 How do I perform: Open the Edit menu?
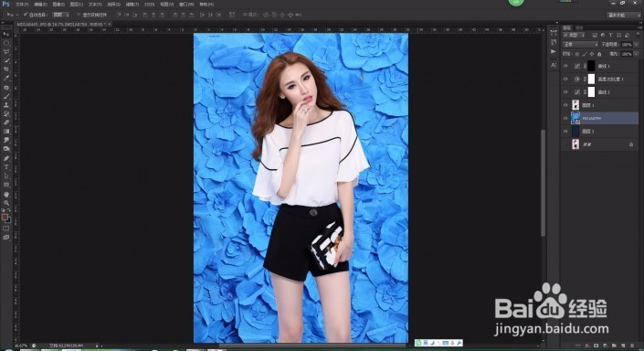[x=40, y=4]
